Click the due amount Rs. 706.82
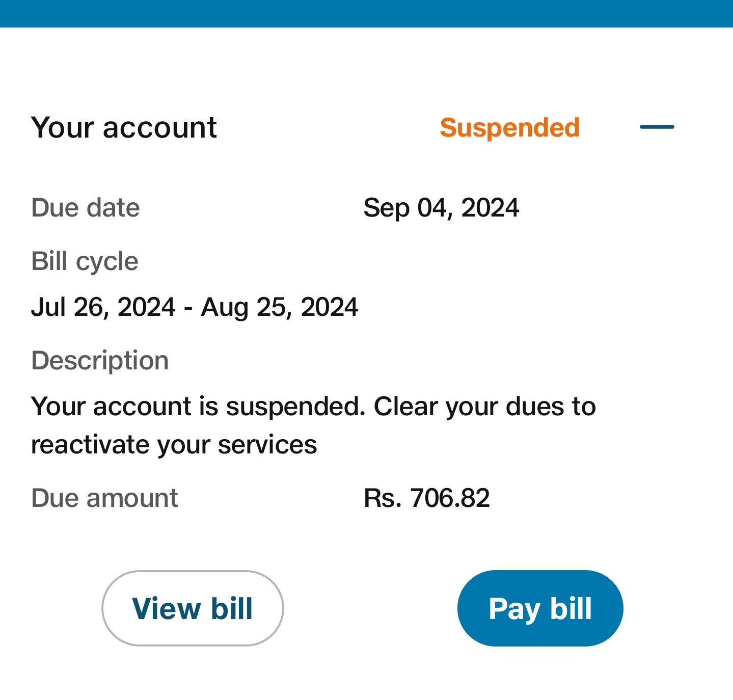Screen dimensions: 733x700 (426, 498)
